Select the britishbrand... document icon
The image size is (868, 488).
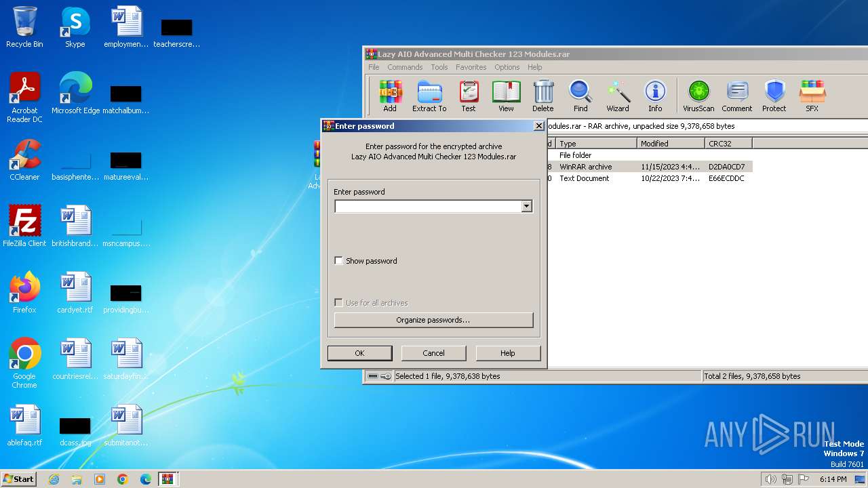75,226
